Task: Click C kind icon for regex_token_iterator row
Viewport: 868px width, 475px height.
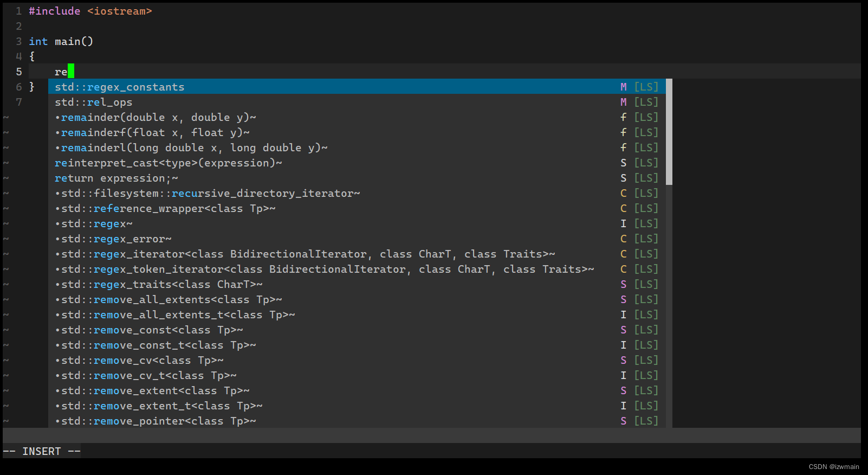Action: click(624, 269)
